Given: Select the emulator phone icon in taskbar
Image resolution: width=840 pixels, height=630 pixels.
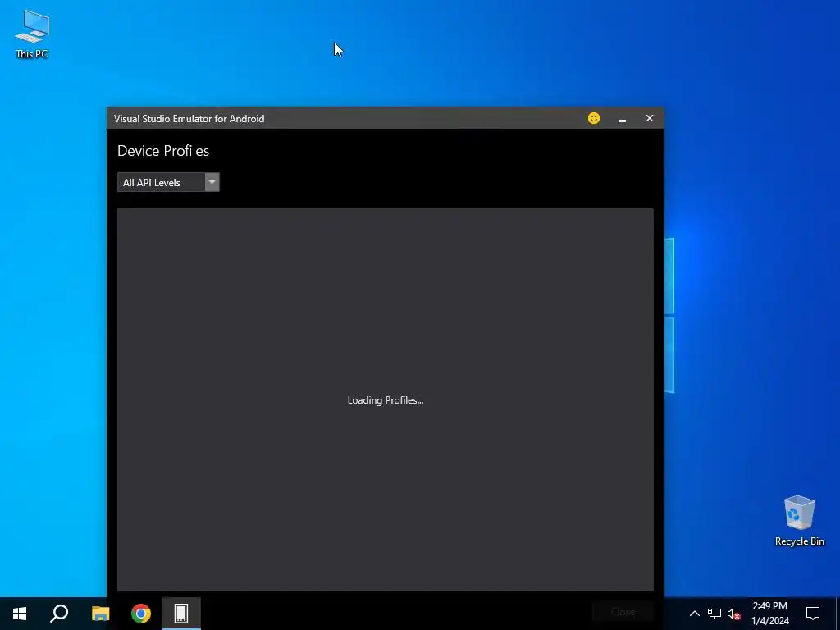Looking at the screenshot, I should point(181,614).
